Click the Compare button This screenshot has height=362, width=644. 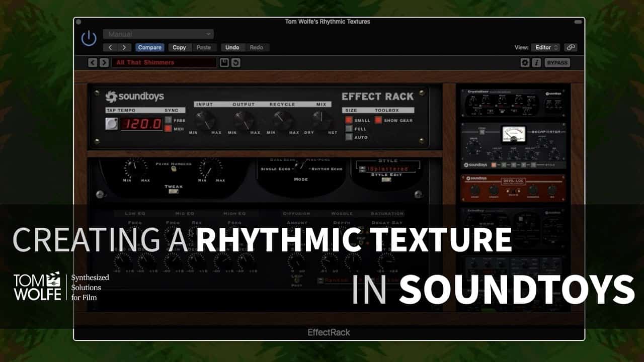149,48
